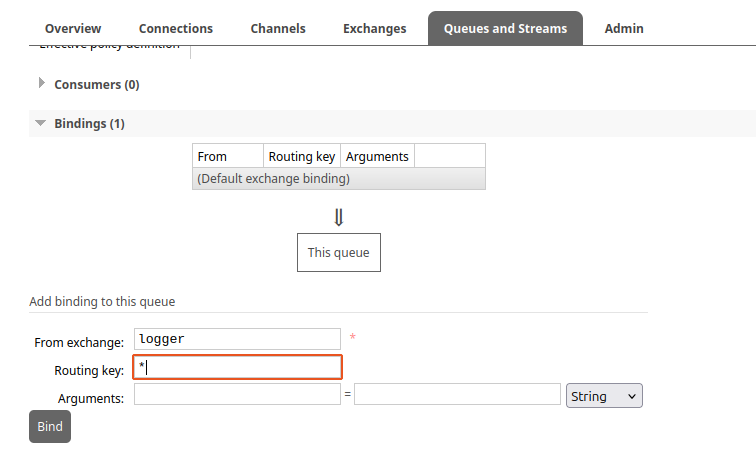Click the Routing key column header
Screen dimensions: 756x457
click(x=302, y=156)
